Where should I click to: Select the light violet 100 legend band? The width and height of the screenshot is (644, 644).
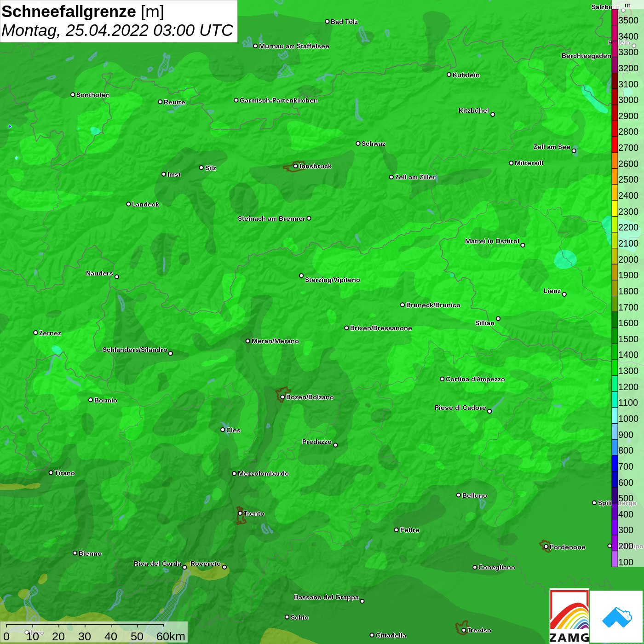[615, 559]
